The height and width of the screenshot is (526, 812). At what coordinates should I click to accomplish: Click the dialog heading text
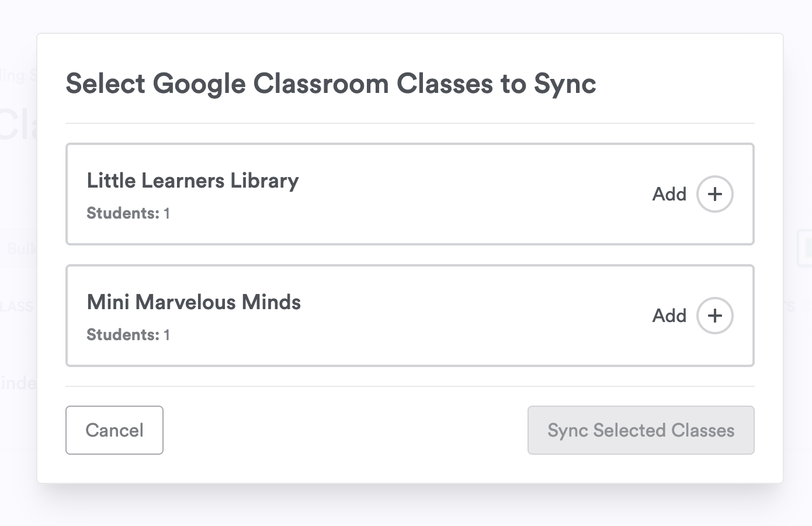pos(331,83)
